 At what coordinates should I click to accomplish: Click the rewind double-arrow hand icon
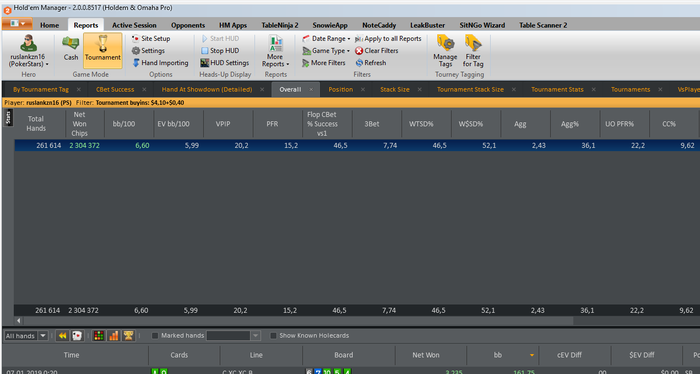(62, 336)
